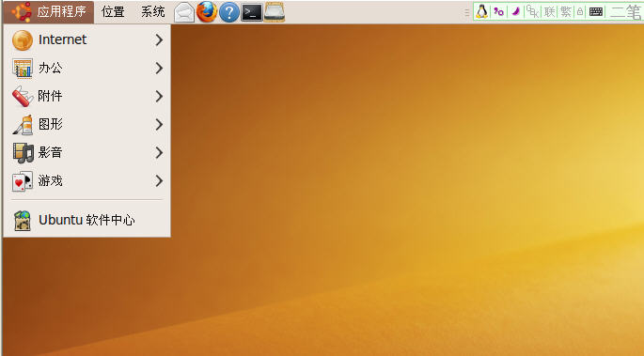Viewport: 644px width, 356px height.
Task: Toggle full/half-width punctuation icon in input bar
Action: (x=498, y=12)
